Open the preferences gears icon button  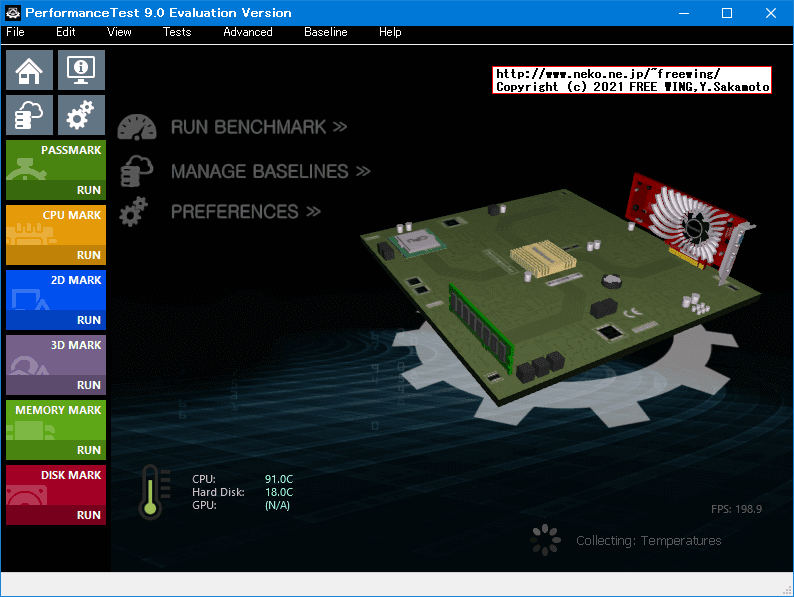81,116
